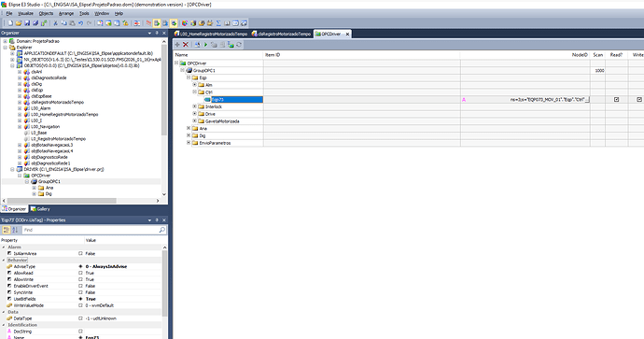Toggle the SyncWrite False value box

click(80, 292)
